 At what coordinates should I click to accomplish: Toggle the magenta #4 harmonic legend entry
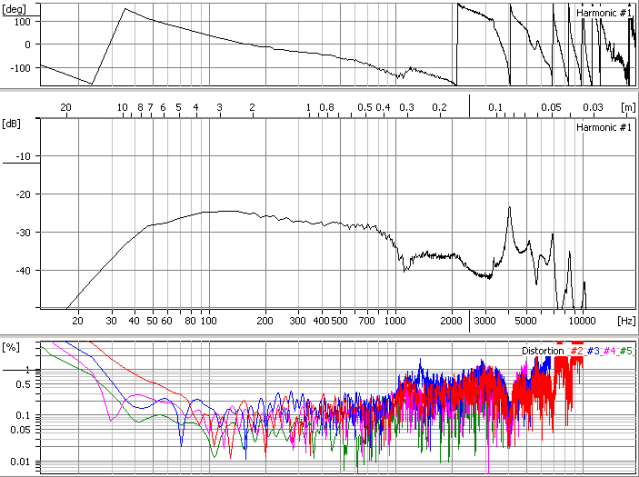[609, 351]
